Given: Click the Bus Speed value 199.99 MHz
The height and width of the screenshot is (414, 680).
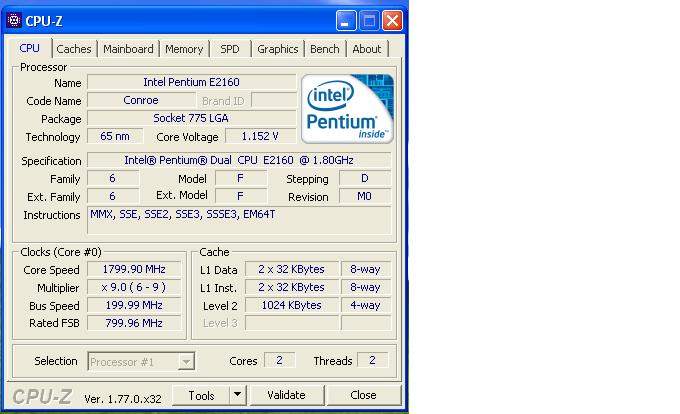Looking at the screenshot, I should pos(134,305).
